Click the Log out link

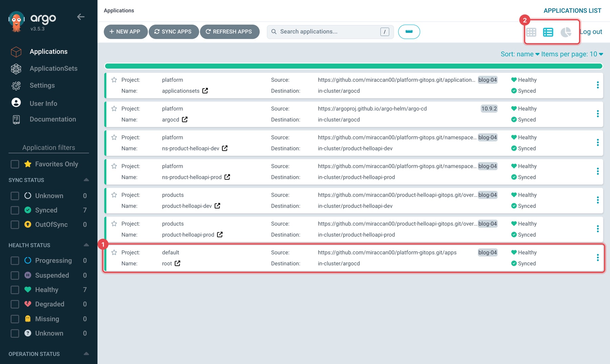[x=591, y=32]
